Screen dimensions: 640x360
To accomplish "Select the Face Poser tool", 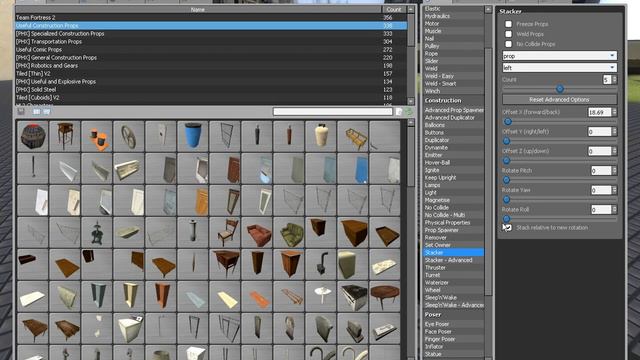I will tap(453, 332).
